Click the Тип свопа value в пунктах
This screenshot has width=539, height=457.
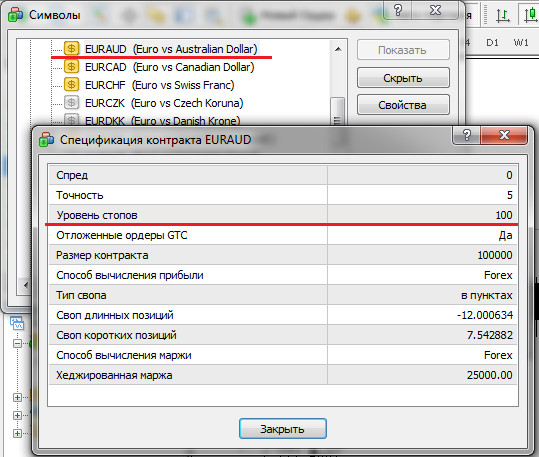[x=487, y=295]
